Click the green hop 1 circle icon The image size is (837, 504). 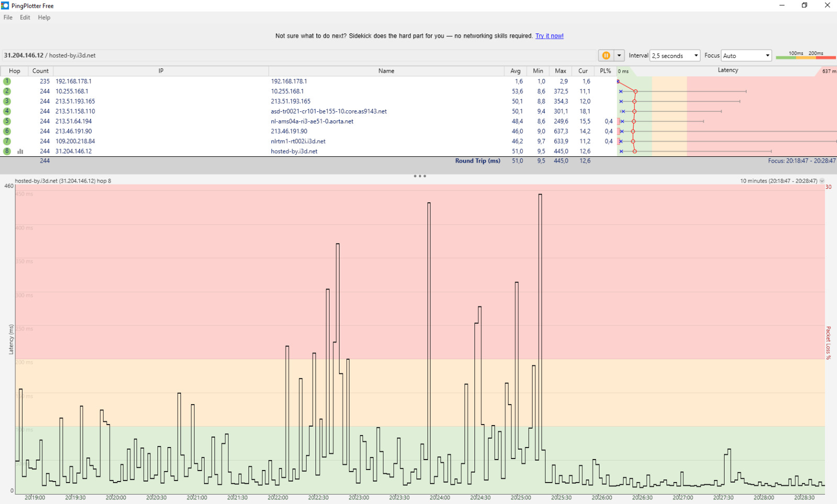(x=7, y=82)
